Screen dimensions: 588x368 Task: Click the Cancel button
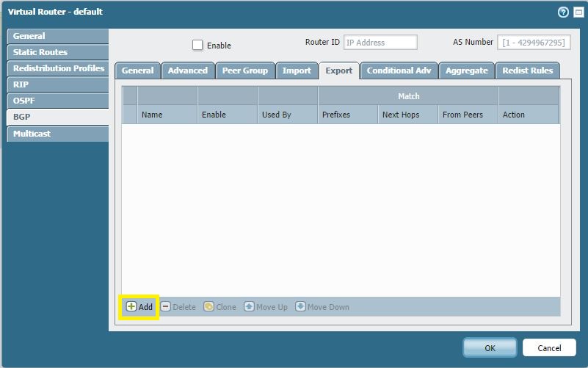[x=549, y=347]
